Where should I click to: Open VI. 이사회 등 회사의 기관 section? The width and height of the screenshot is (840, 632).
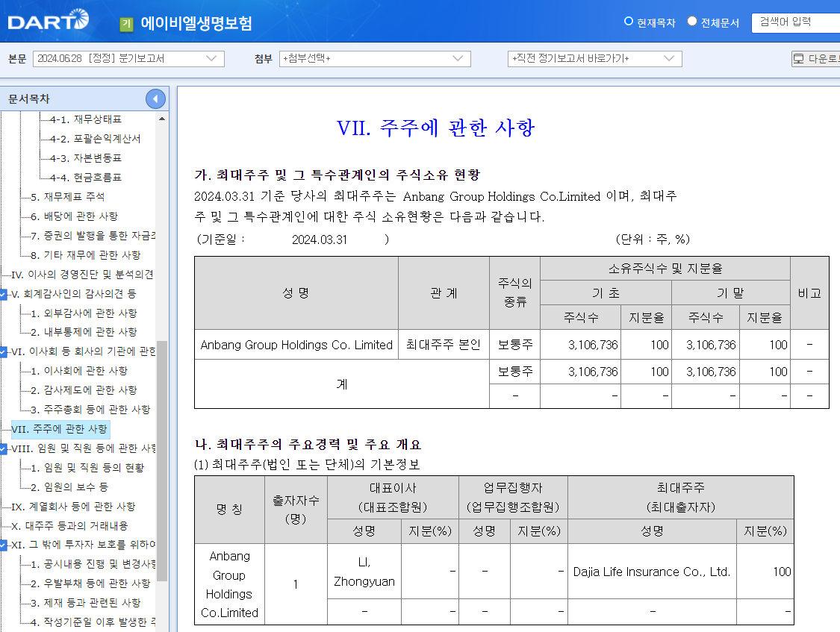point(83,351)
